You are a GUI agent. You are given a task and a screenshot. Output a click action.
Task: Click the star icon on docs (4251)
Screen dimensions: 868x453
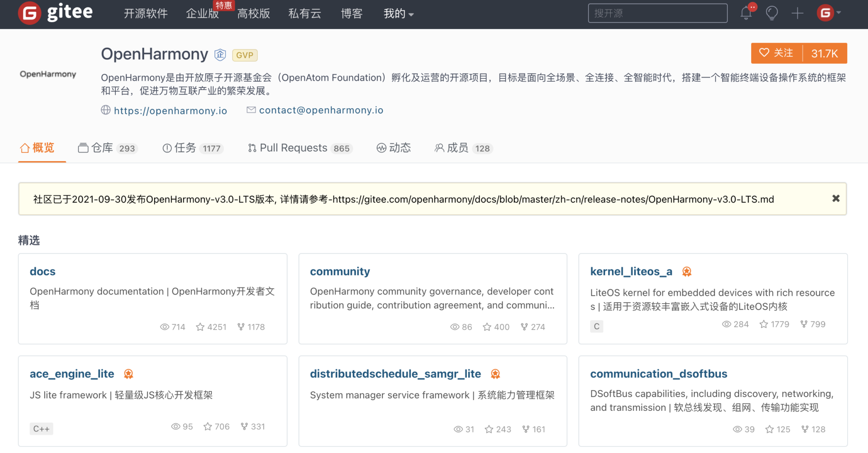[200, 327]
